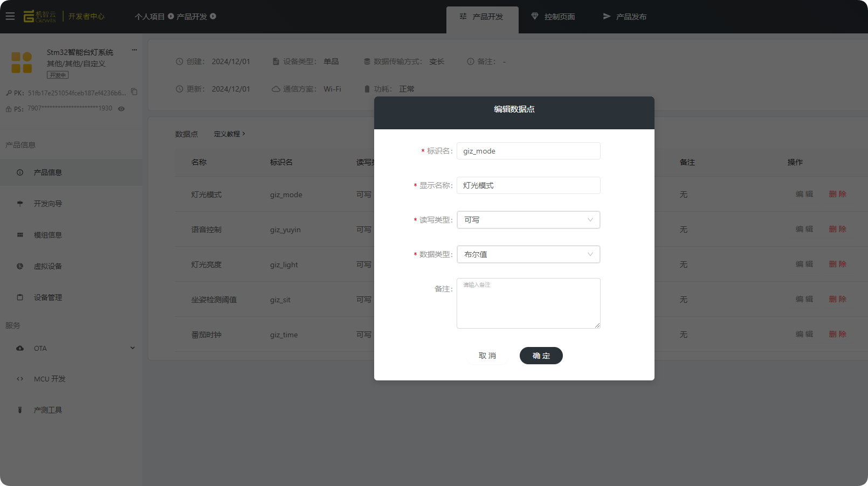Open 虚拟设备 in the sidebar
The image size is (868, 486).
(48, 266)
